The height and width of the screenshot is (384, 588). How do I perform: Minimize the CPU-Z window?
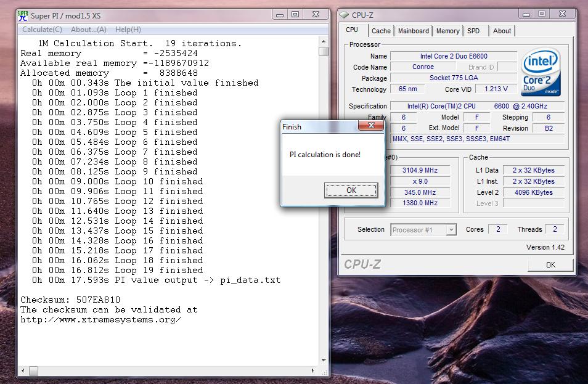click(x=526, y=14)
